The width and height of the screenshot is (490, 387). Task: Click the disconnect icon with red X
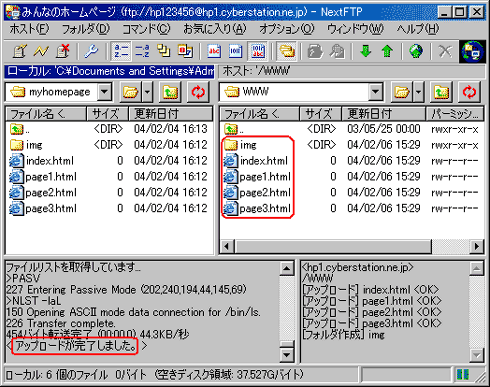63,51
